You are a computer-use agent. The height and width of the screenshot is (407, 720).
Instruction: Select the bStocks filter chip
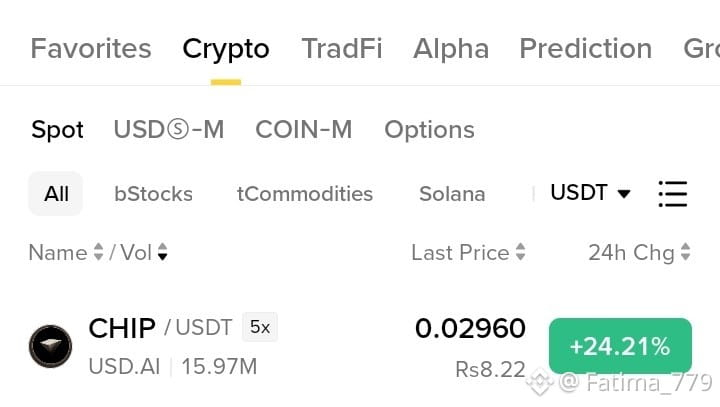pyautogui.click(x=153, y=194)
